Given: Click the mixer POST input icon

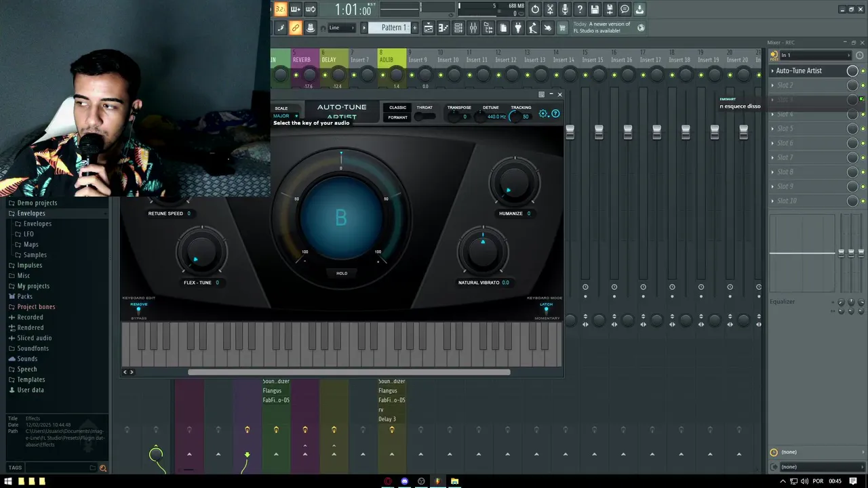Looking at the screenshot, I should pos(774,55).
